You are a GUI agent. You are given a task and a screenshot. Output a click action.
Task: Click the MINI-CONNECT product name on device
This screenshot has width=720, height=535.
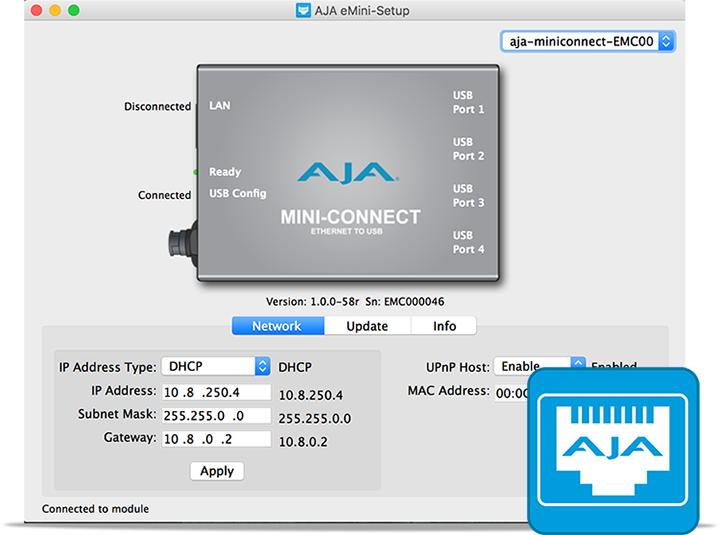click(x=350, y=217)
